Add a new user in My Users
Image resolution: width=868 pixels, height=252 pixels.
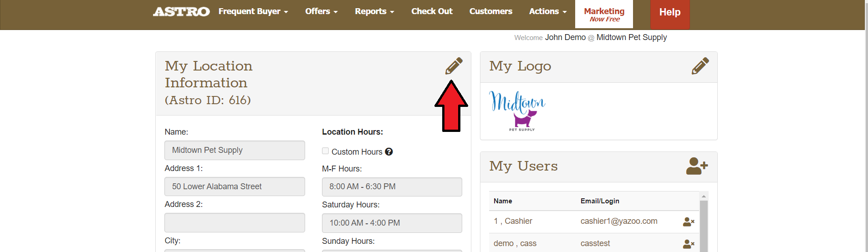(696, 166)
